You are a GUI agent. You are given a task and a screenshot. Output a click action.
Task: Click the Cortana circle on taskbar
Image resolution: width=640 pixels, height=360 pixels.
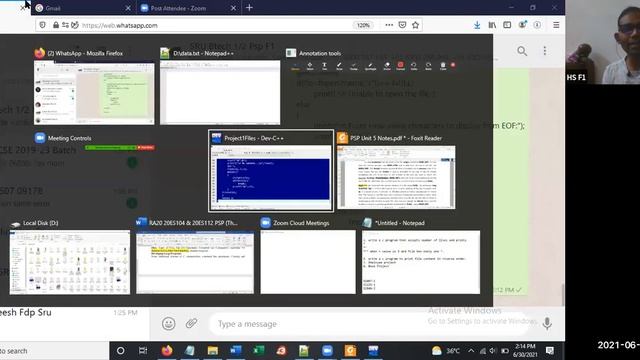[120, 351]
